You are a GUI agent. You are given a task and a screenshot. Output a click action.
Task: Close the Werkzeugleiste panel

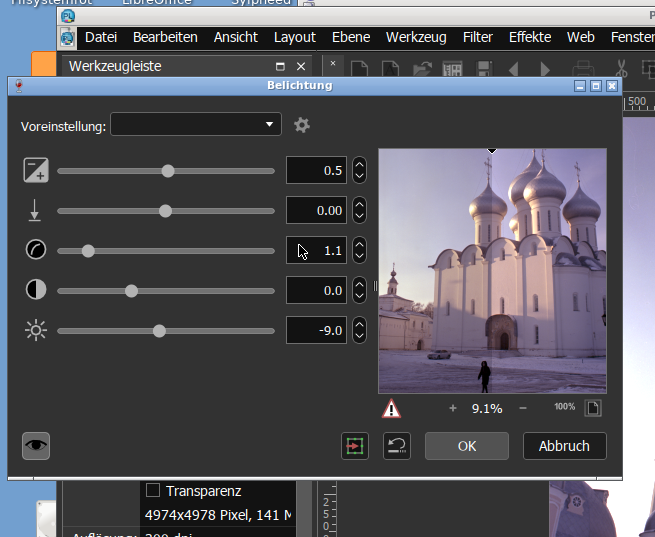coord(301,66)
